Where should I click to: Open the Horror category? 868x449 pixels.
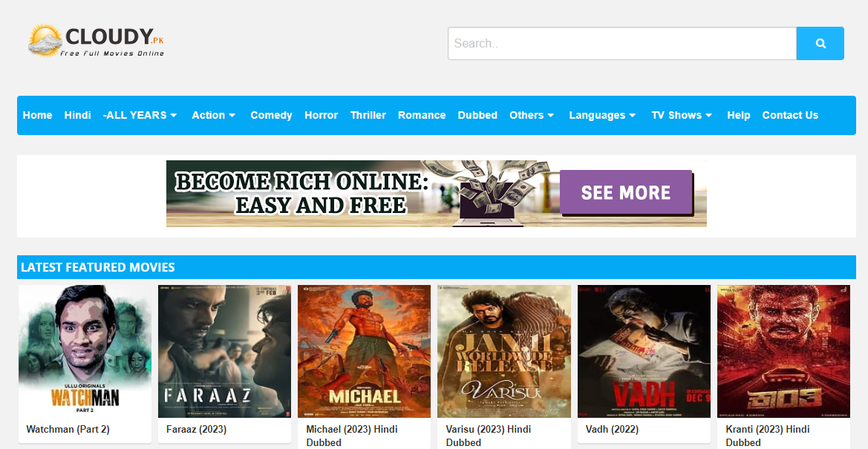[321, 115]
